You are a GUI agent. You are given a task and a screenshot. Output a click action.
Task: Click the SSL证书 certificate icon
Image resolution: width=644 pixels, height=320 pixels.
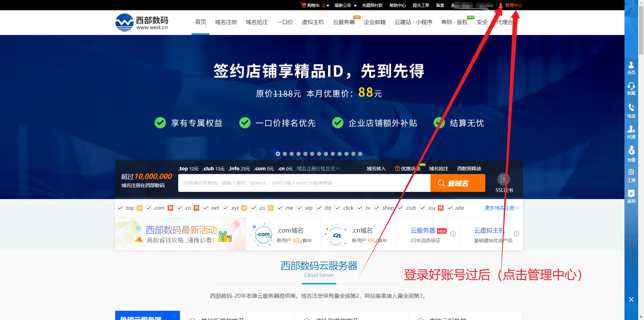(503, 179)
